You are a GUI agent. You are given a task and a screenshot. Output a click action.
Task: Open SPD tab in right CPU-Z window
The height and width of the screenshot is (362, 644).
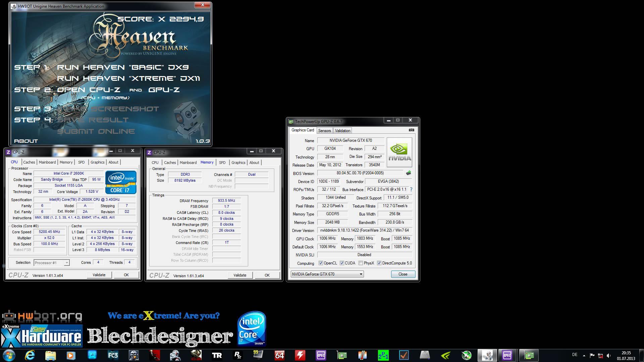click(222, 163)
